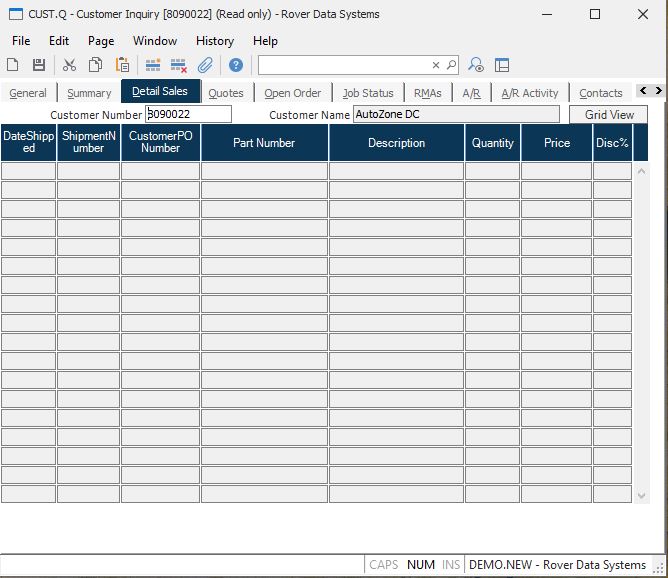Click the Grid View button

tap(609, 115)
